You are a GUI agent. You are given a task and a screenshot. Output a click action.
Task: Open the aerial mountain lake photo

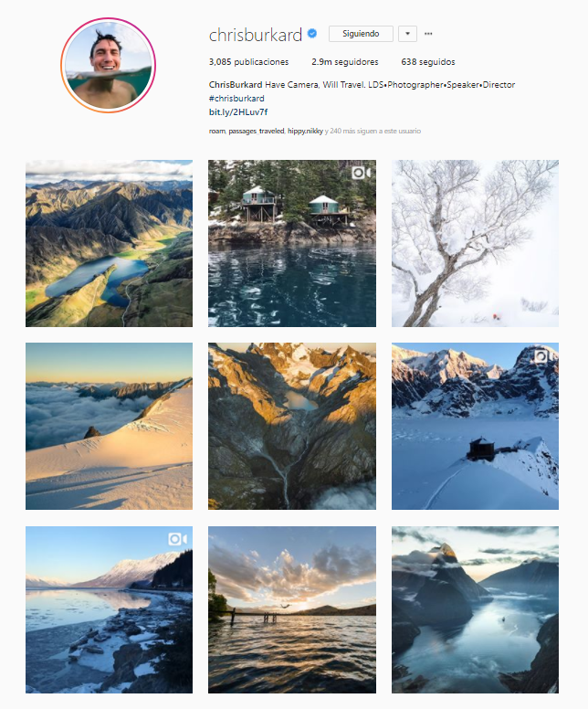pos(109,243)
